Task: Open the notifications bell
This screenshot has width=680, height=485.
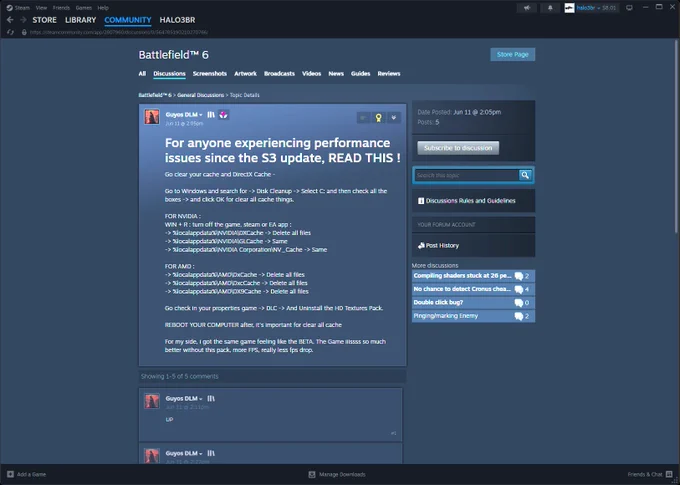Action: 550,8
